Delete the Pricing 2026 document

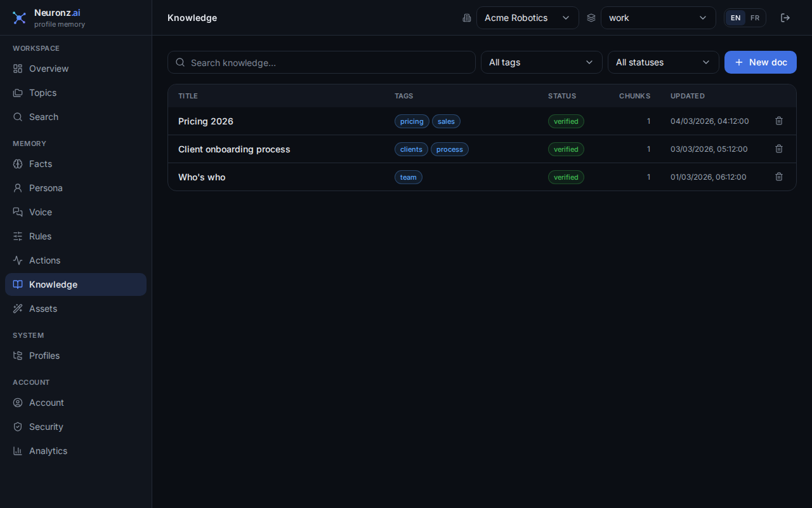(x=779, y=121)
